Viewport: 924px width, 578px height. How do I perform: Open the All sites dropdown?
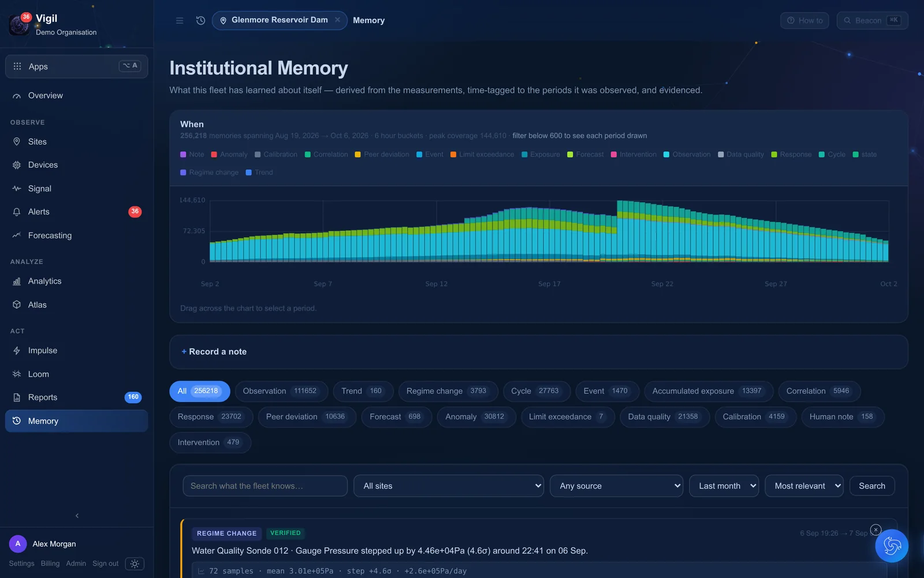click(449, 486)
